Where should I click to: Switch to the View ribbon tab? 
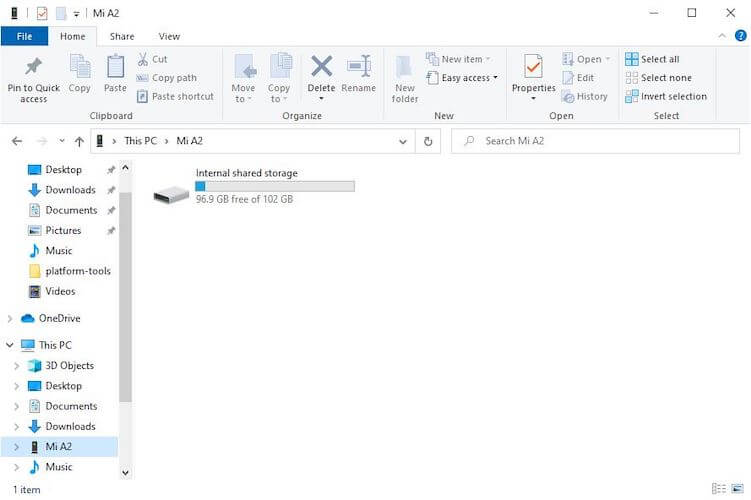click(x=169, y=36)
